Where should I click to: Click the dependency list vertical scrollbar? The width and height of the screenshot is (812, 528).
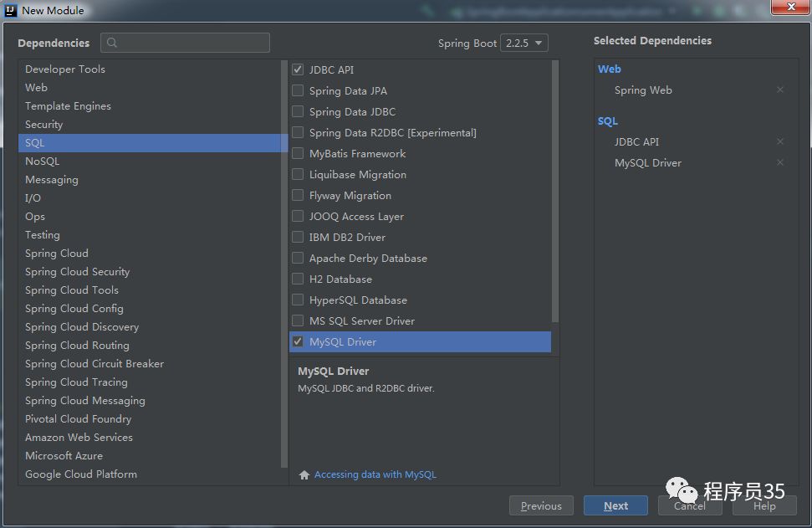(x=555, y=192)
